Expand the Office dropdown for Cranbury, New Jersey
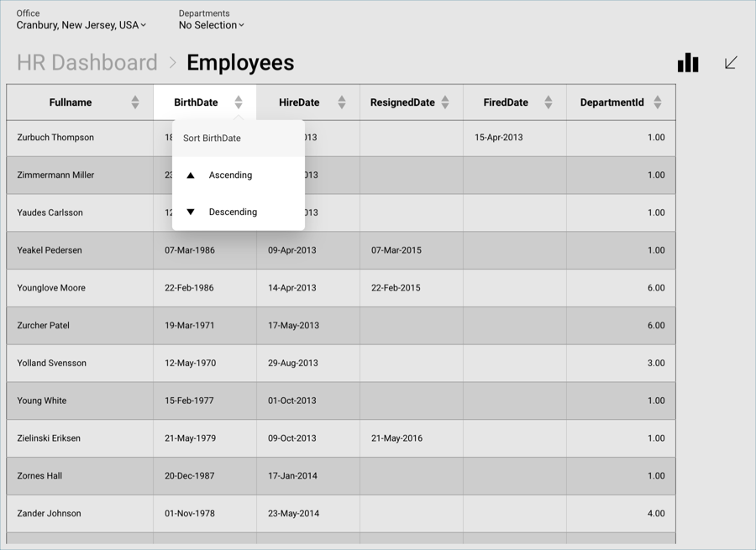The width and height of the screenshot is (756, 550). pos(81,25)
